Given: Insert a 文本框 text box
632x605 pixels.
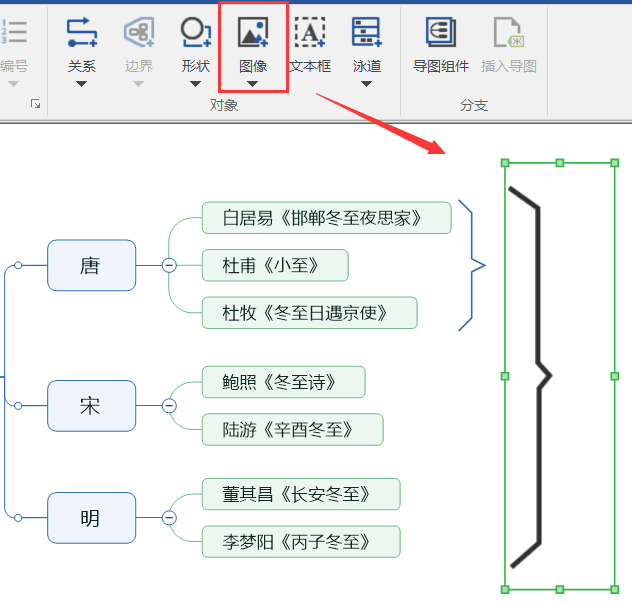Looking at the screenshot, I should coord(310,33).
